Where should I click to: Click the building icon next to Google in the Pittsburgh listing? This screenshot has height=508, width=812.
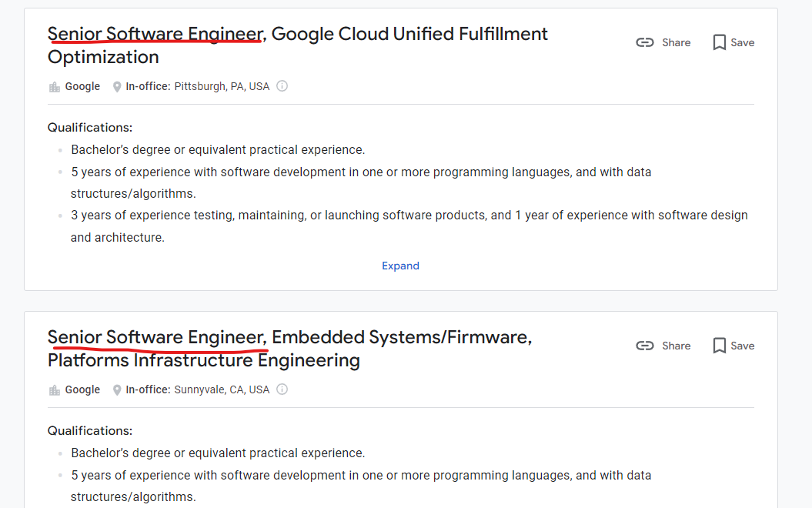click(55, 87)
